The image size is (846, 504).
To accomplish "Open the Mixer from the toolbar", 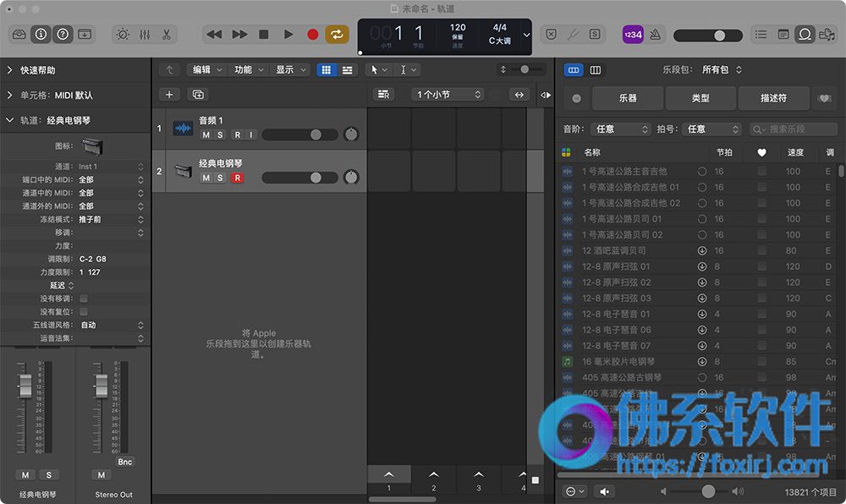I will click(145, 35).
